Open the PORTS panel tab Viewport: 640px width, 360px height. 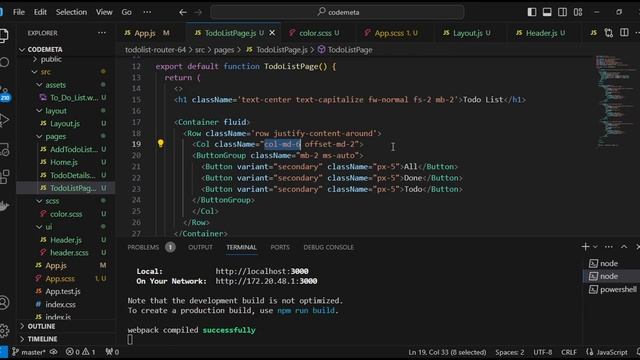coord(280,247)
